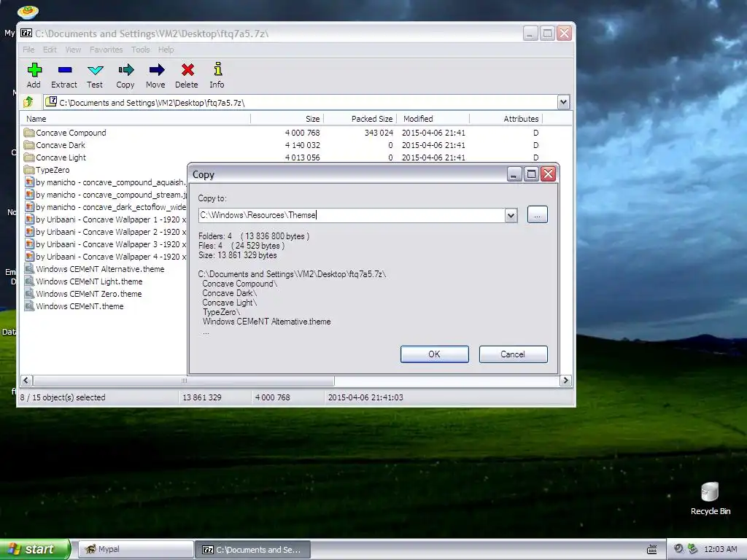Click the clock showing 12:03 AM
Screen dimensions: 747x560
(720, 550)
